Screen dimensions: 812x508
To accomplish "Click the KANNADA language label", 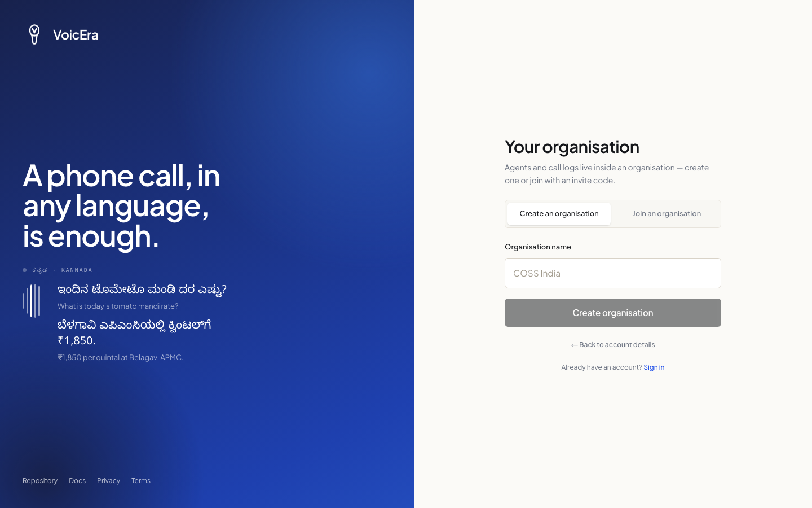I will pos(77,270).
